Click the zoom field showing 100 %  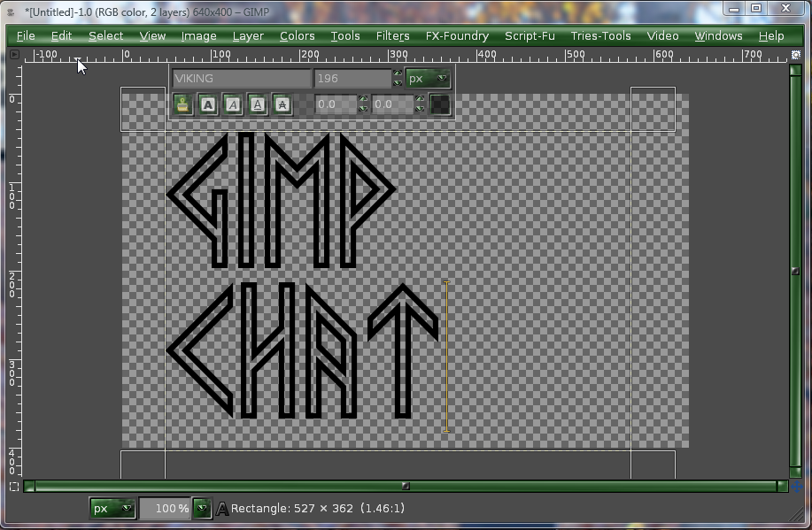(165, 509)
